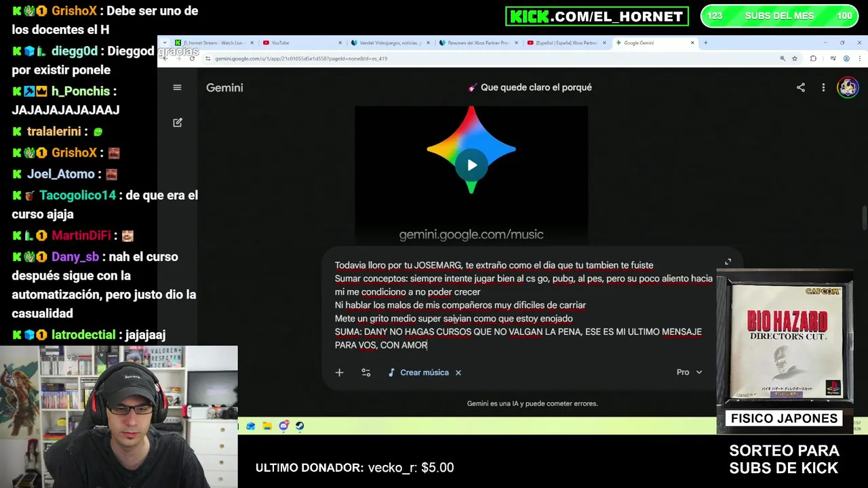868x488 pixels.
Task: Open Outlook from the taskbar
Action: click(251, 426)
